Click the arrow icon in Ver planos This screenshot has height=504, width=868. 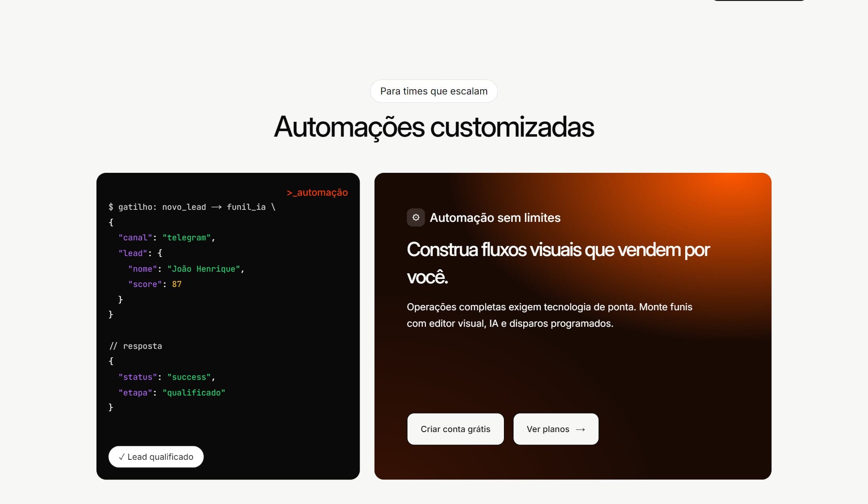(x=580, y=429)
